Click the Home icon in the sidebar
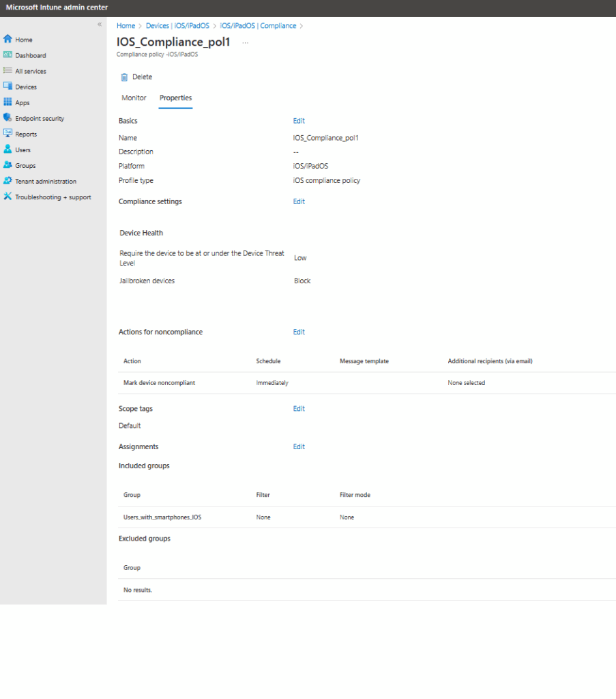Viewport: 616px width, 699px height. click(x=8, y=39)
